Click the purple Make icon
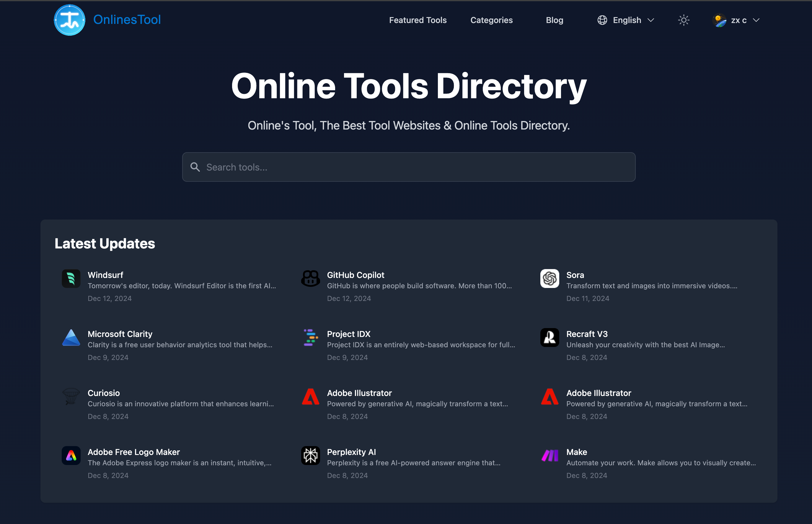This screenshot has height=524, width=812. (550, 456)
